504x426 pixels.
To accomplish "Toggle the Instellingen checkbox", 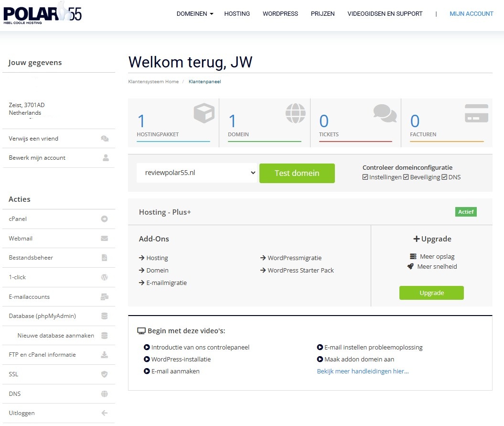I will [365, 177].
